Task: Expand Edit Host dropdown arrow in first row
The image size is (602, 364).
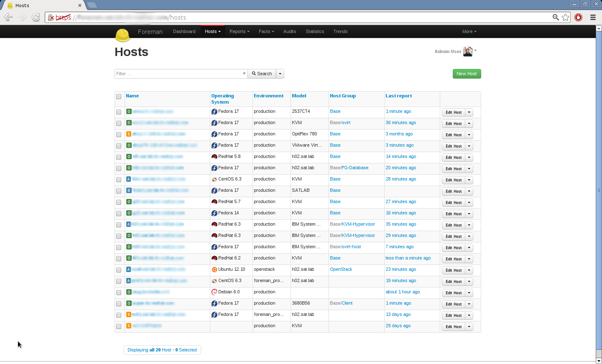Action: point(469,112)
